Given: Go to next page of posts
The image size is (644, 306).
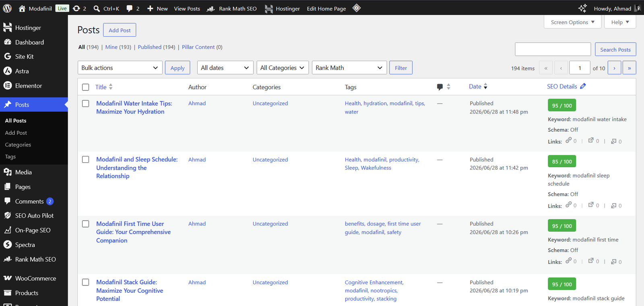Looking at the screenshot, I should point(614,68).
